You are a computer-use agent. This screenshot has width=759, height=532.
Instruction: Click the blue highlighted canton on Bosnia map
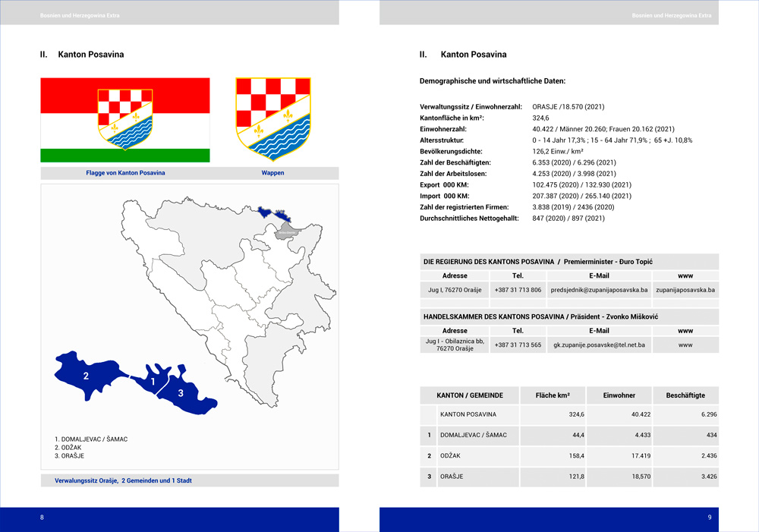(274, 214)
